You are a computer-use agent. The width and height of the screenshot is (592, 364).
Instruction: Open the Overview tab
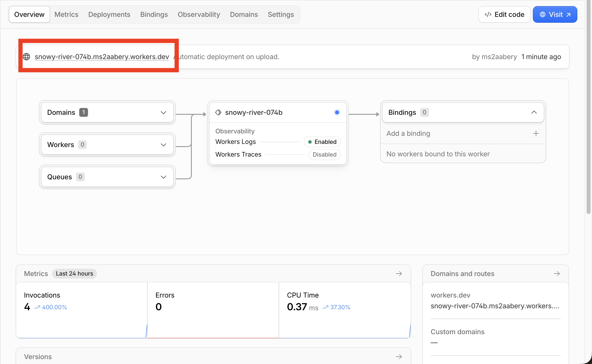pos(29,15)
